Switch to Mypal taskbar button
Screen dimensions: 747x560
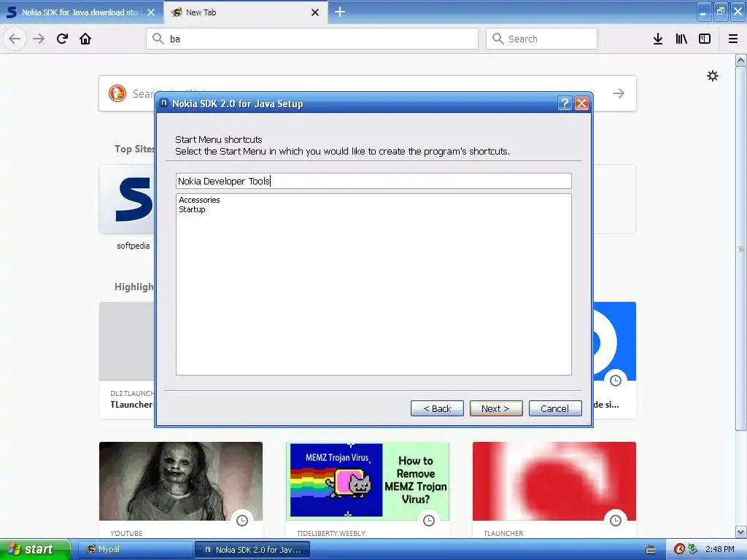pyautogui.click(x=135, y=550)
